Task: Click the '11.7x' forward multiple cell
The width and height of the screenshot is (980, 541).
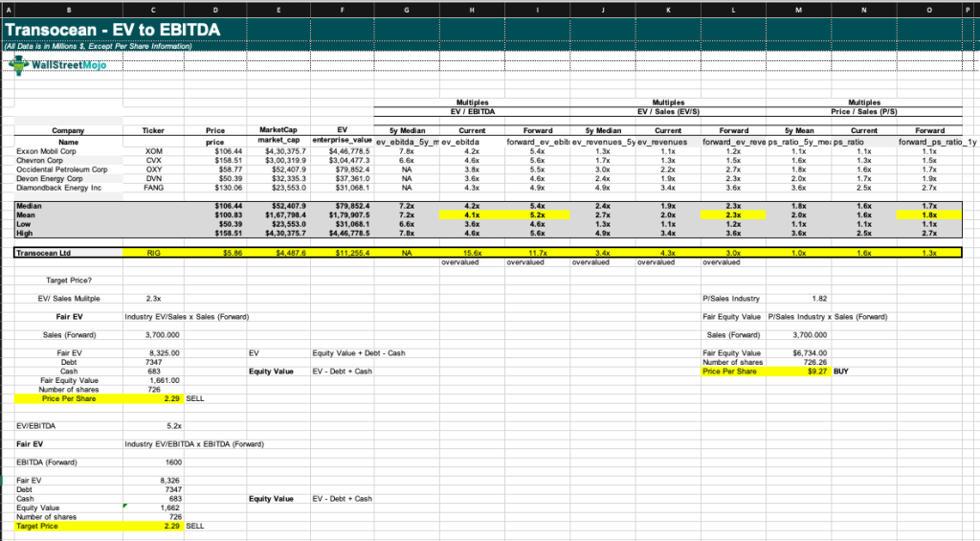Action: (x=538, y=253)
